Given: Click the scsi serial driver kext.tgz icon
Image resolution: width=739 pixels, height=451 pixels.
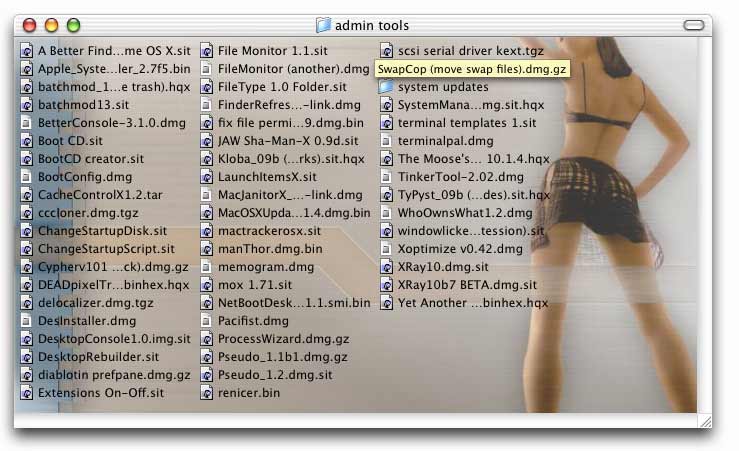Looking at the screenshot, I should point(386,50).
